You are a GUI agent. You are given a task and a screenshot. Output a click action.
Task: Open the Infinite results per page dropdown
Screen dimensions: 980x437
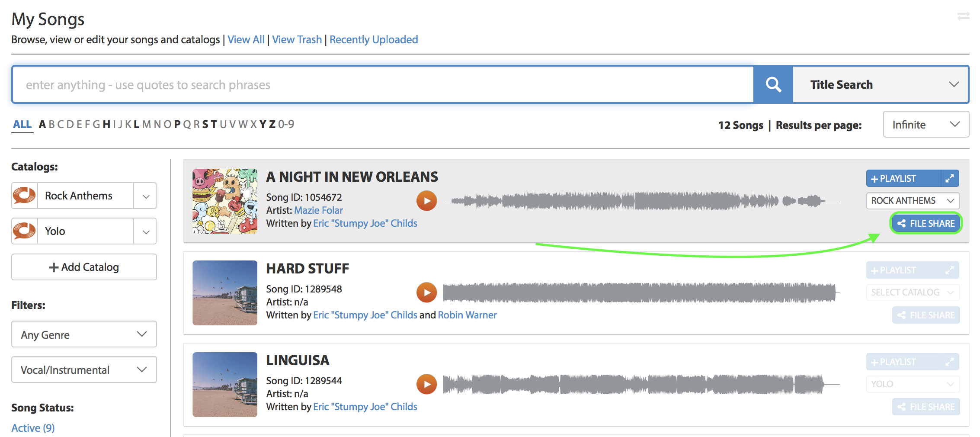926,125
